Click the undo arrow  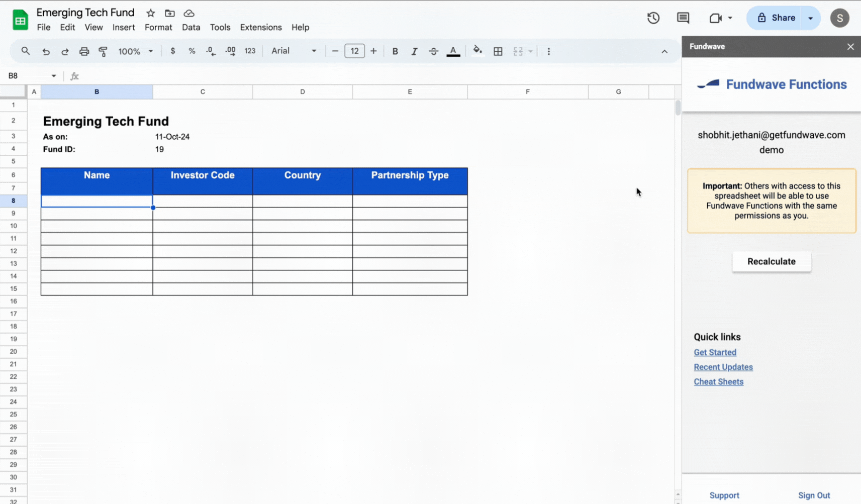click(x=46, y=51)
